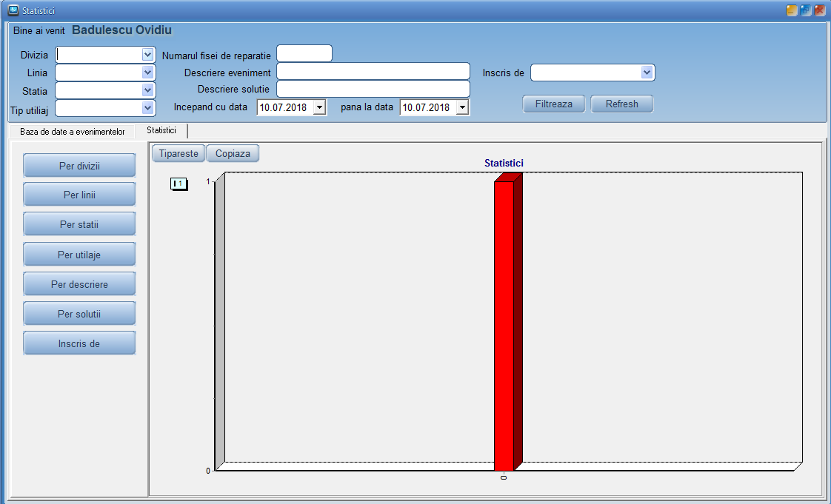Image resolution: width=831 pixels, height=504 pixels.
Task: Focus the Descriere eveniment text field
Action: click(373, 72)
